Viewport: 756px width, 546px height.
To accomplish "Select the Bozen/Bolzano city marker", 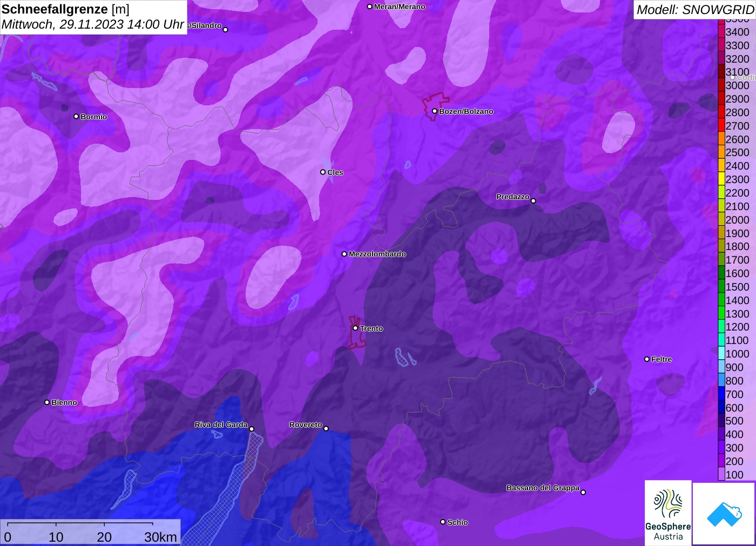I will click(434, 111).
